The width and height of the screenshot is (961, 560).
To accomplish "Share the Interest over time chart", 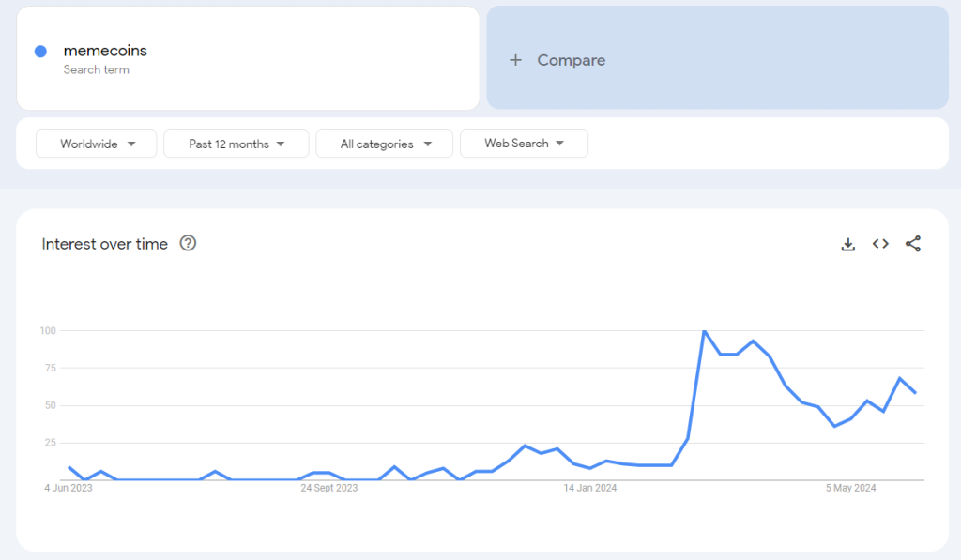I will [913, 244].
